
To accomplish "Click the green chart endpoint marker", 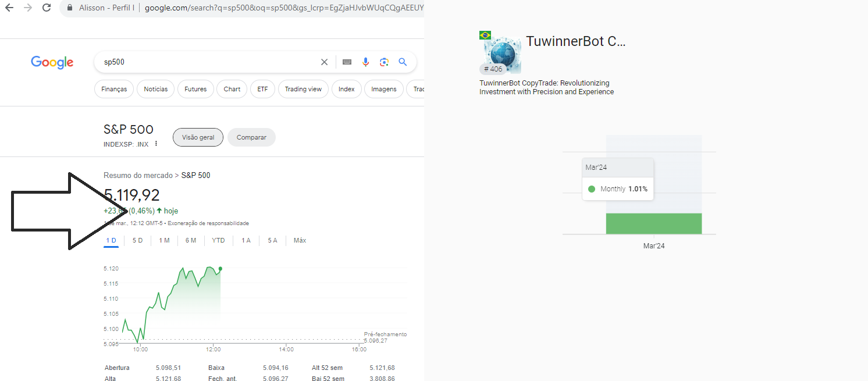I will click(220, 269).
